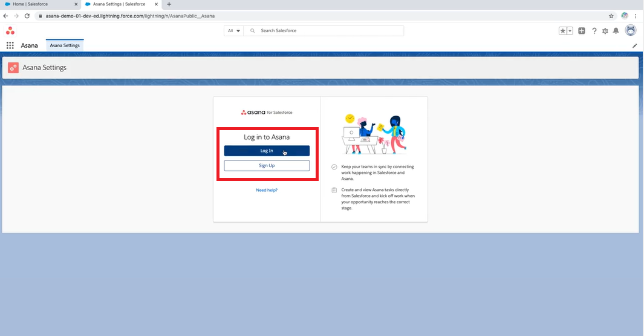
Task: Switch to the Home | Salesforce browser tab
Action: click(x=41, y=4)
